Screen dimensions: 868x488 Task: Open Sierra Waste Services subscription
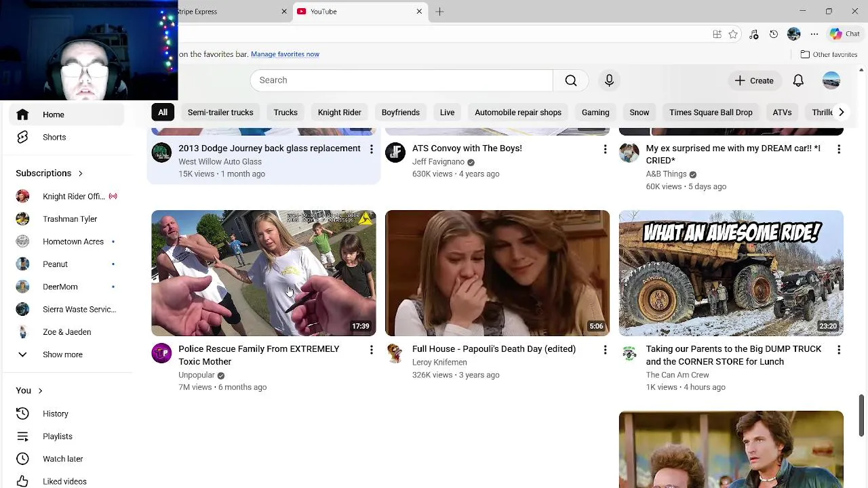[x=66, y=309]
